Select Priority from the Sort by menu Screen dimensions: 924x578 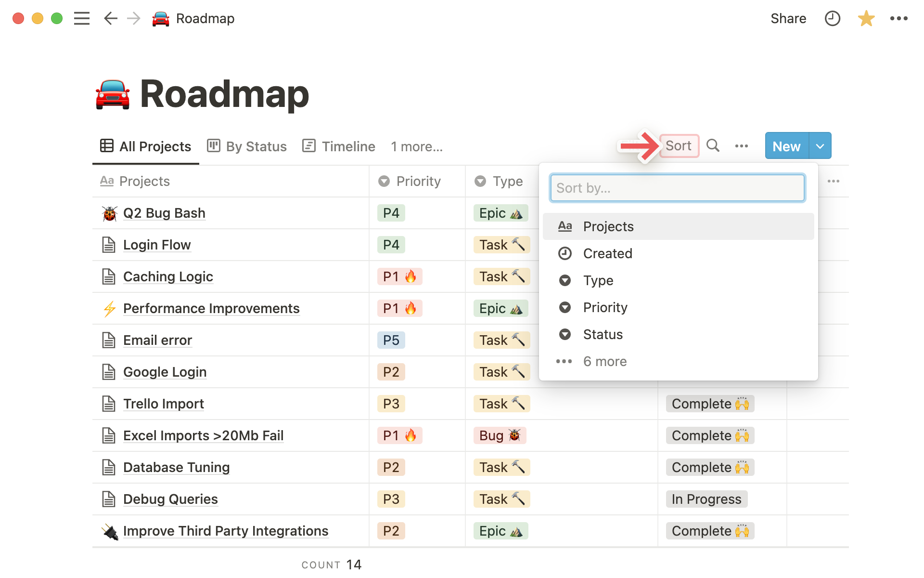(x=605, y=307)
